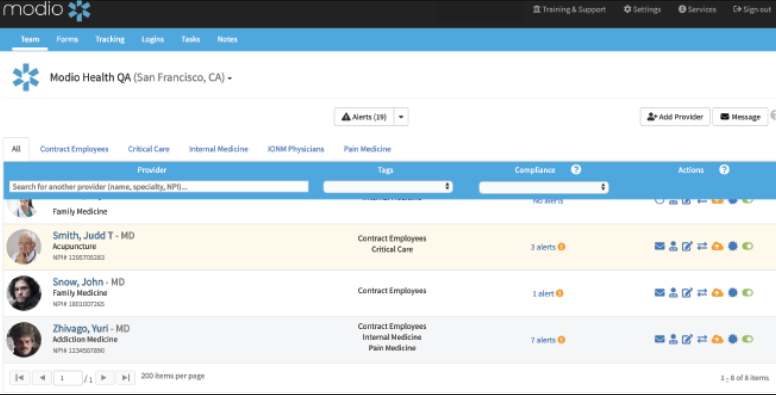Image resolution: width=776 pixels, height=395 pixels.
Task: Open provider profile icon for Snow, John
Action: coord(673,293)
